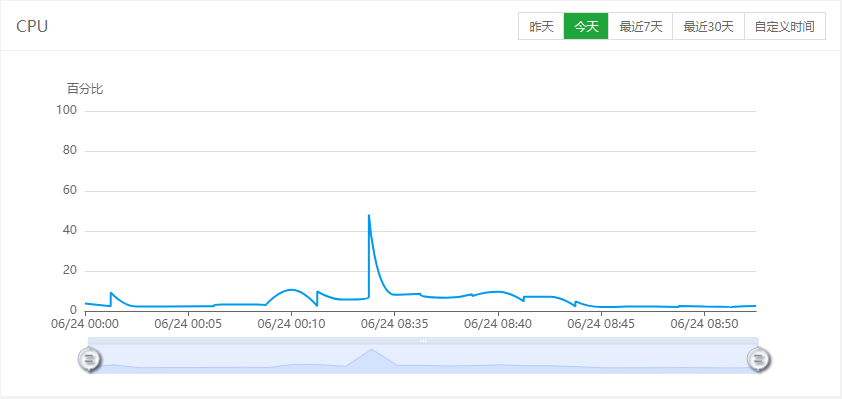Click the CPU line's highest peak

pyautogui.click(x=369, y=215)
